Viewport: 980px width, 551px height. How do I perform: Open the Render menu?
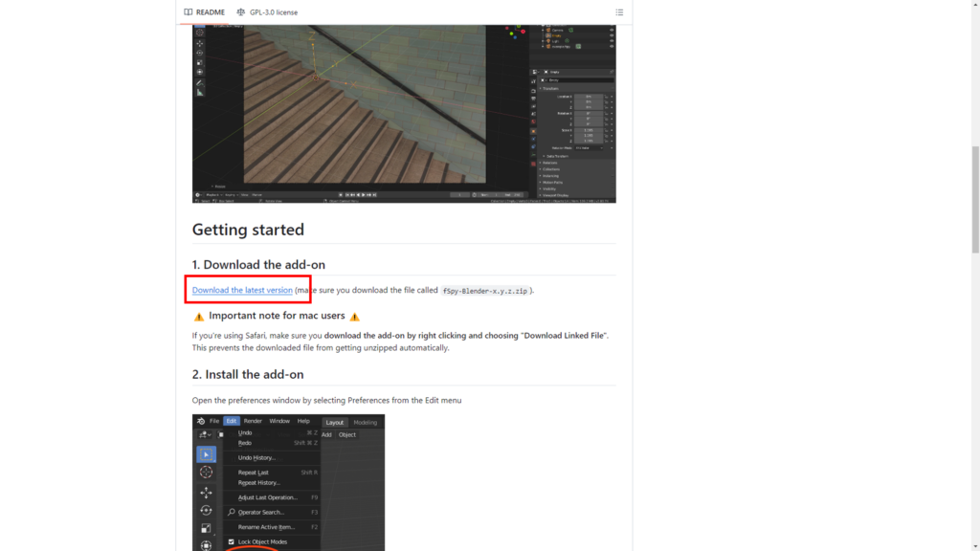(x=253, y=421)
